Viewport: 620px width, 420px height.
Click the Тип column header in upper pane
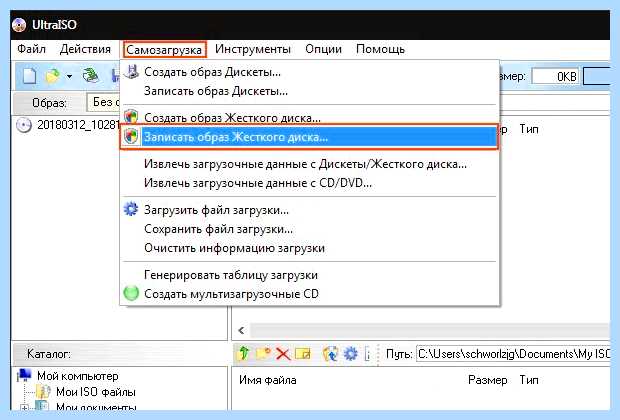(529, 129)
